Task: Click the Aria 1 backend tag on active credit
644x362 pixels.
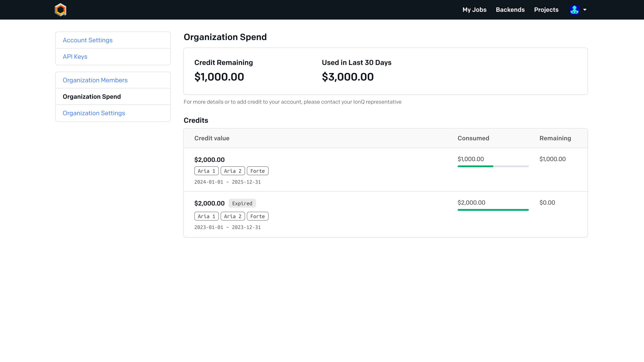Action: point(207,170)
